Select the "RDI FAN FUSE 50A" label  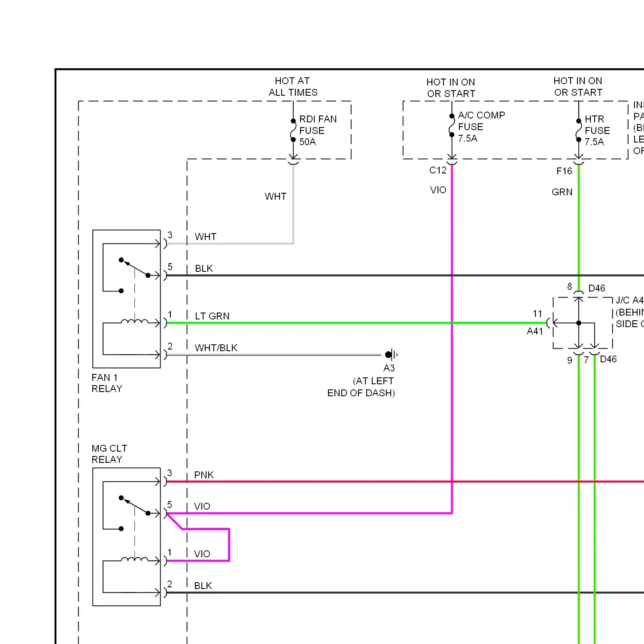pos(318,131)
